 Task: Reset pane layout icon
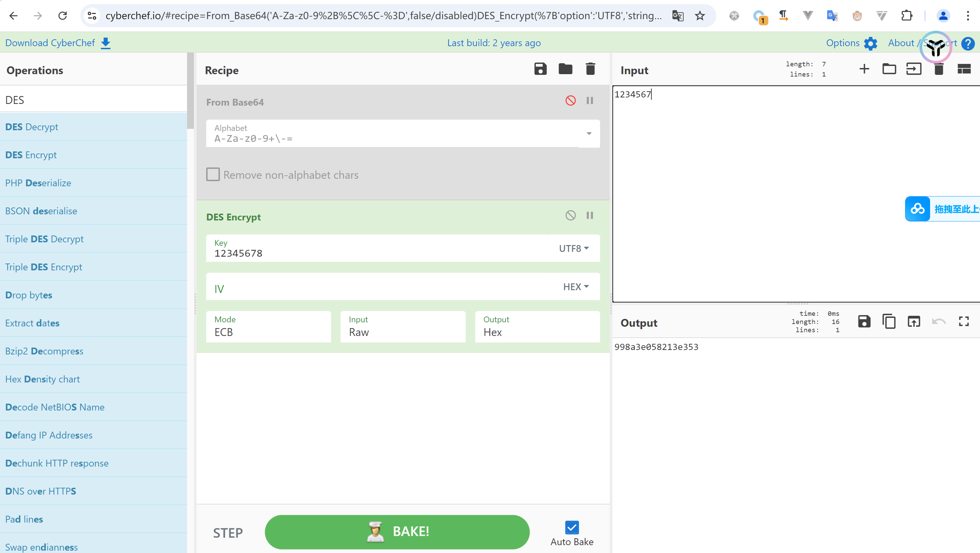click(964, 69)
